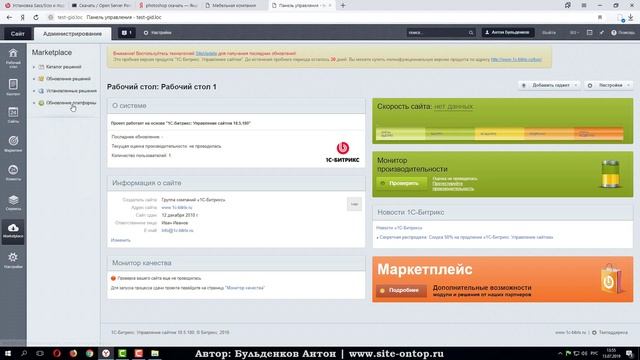This screenshot has height=360, width=640.
Task: Open the Маркетинг sidebar section
Action: pyautogui.click(x=13, y=144)
